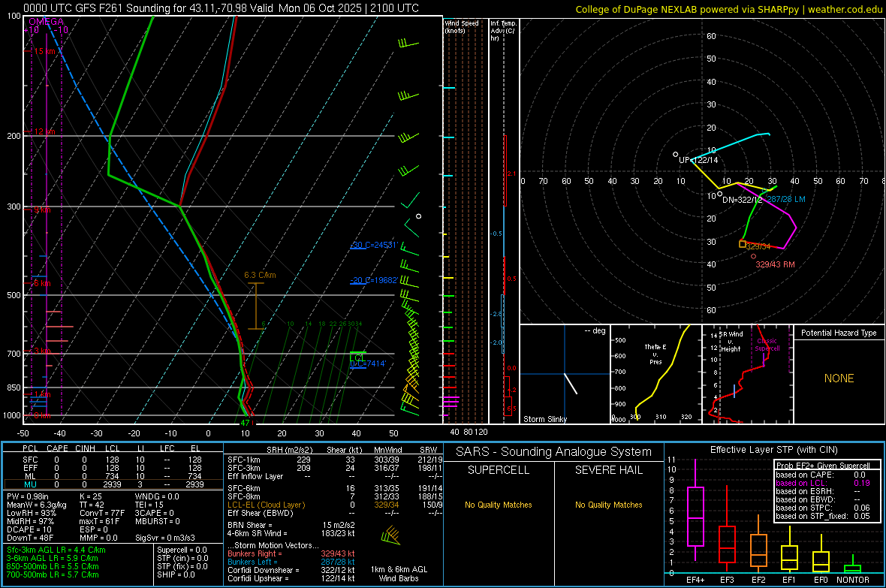The width and height of the screenshot is (886, 588).
Task: Click the '-20 C=19682' level label
Action: [374, 280]
